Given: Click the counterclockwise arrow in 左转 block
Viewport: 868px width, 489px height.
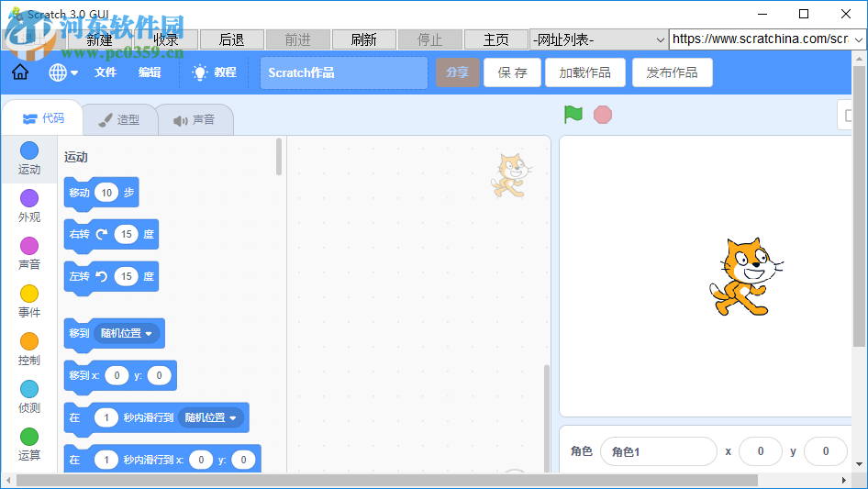Looking at the screenshot, I should (101, 276).
